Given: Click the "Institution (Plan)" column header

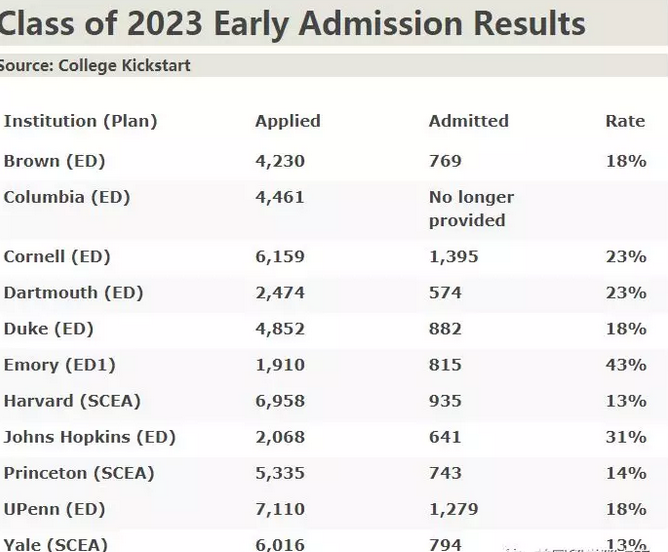Looking at the screenshot, I should pyautogui.click(x=81, y=121).
